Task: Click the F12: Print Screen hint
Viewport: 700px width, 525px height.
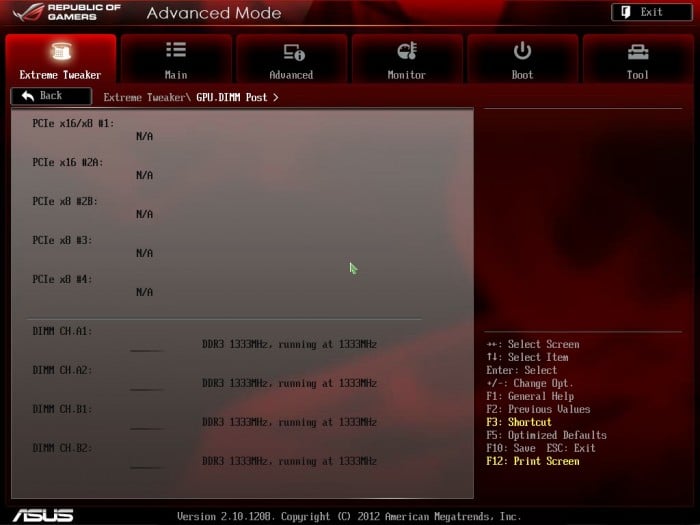Action: (533, 461)
